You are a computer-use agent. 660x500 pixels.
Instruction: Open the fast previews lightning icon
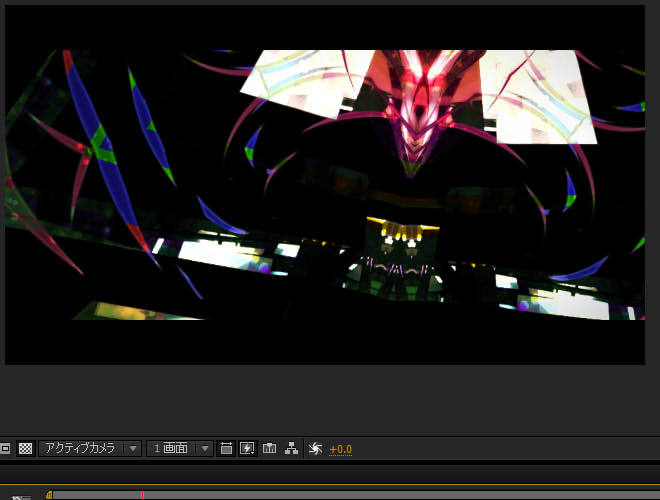point(248,449)
